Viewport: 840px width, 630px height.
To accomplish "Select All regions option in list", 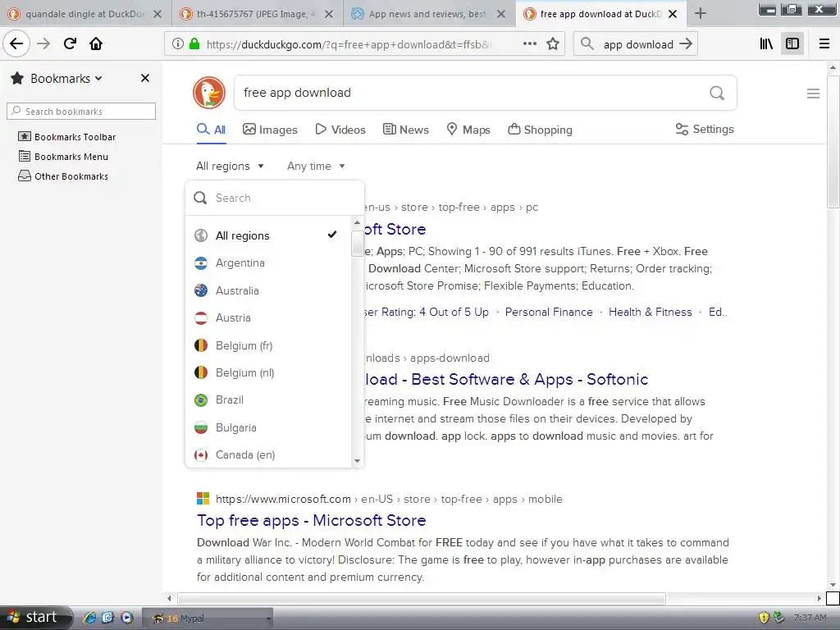I will (268, 235).
